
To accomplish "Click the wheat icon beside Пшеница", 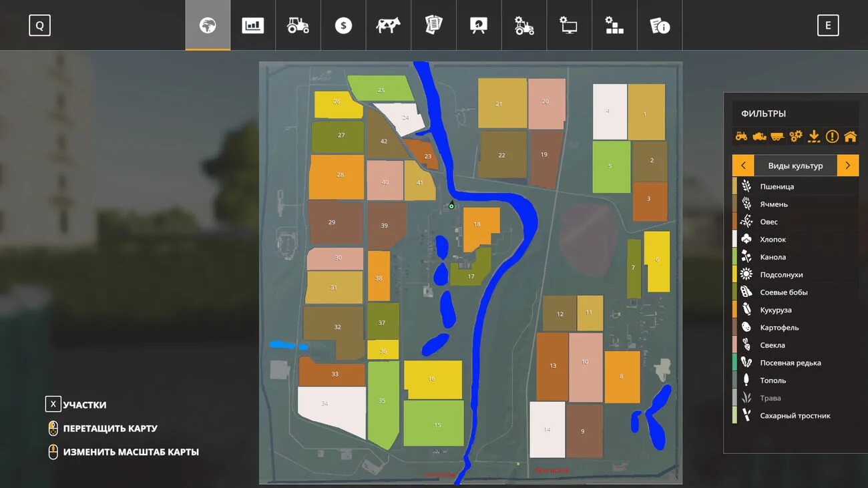I will (x=746, y=186).
